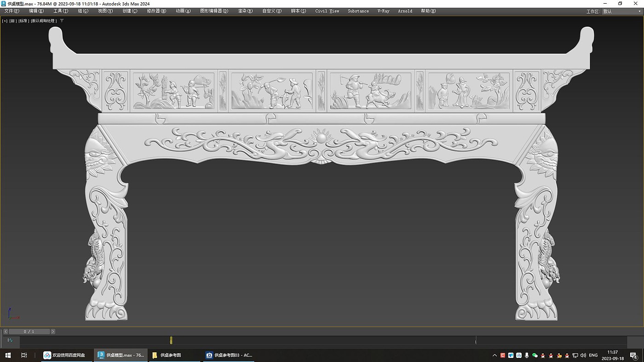
Task: Click the time slider 0 / 1 handle
Action: pyautogui.click(x=29, y=331)
